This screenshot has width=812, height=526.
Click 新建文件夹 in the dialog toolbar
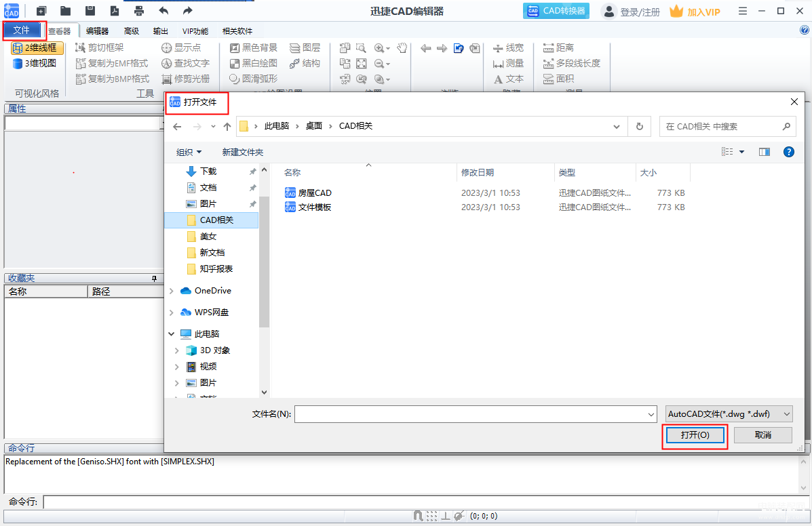(243, 152)
